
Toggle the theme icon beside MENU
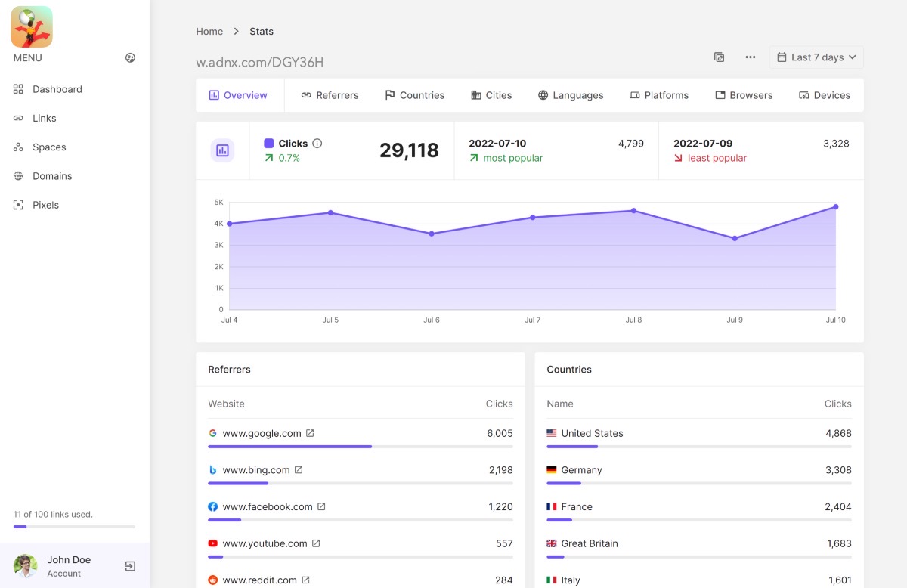[x=130, y=58]
